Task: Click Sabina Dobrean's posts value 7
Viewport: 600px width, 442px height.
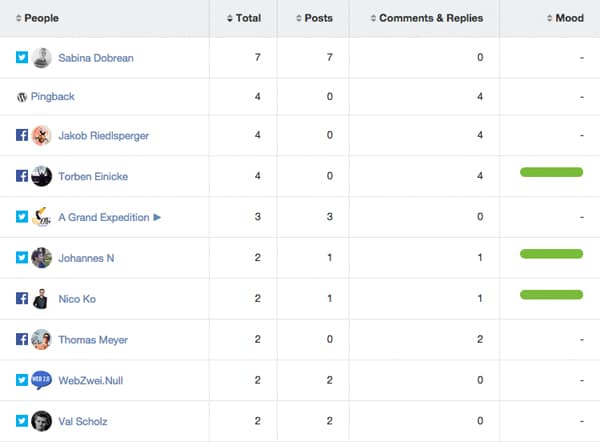Action: pos(329,57)
